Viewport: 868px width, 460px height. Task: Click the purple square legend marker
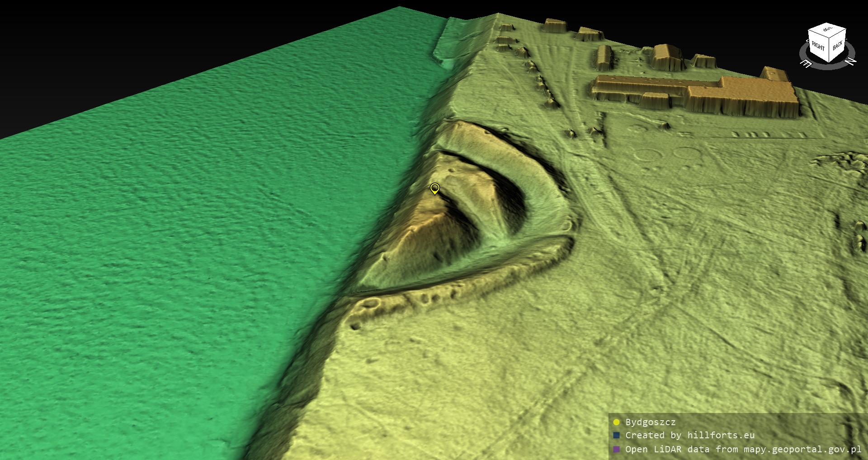point(616,449)
